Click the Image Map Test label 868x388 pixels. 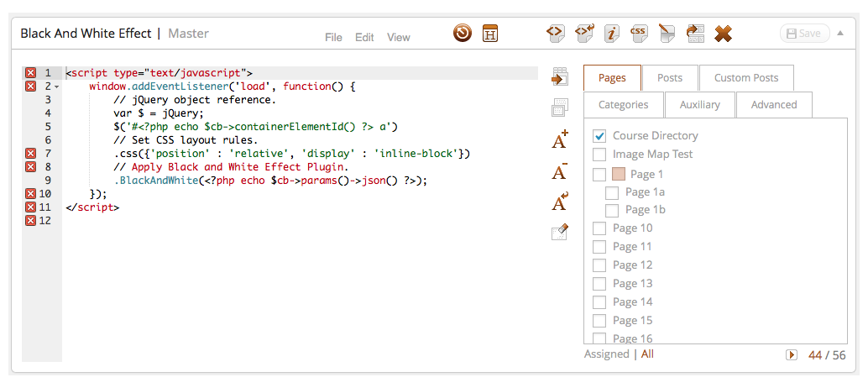652,154
